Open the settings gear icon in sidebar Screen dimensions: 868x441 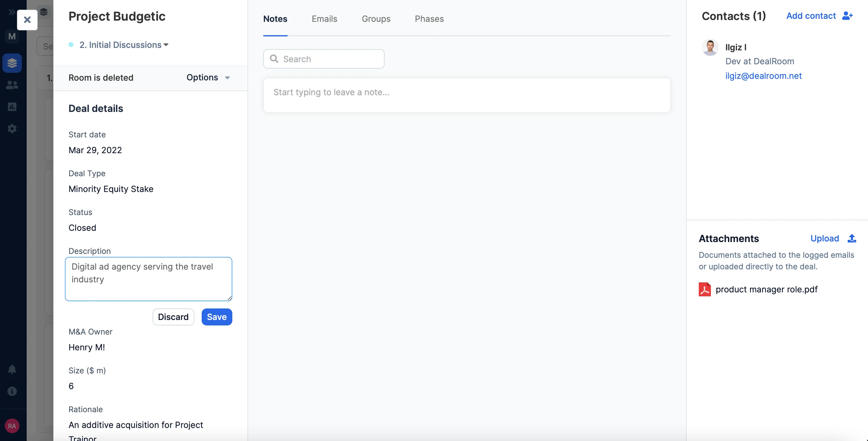coord(12,129)
